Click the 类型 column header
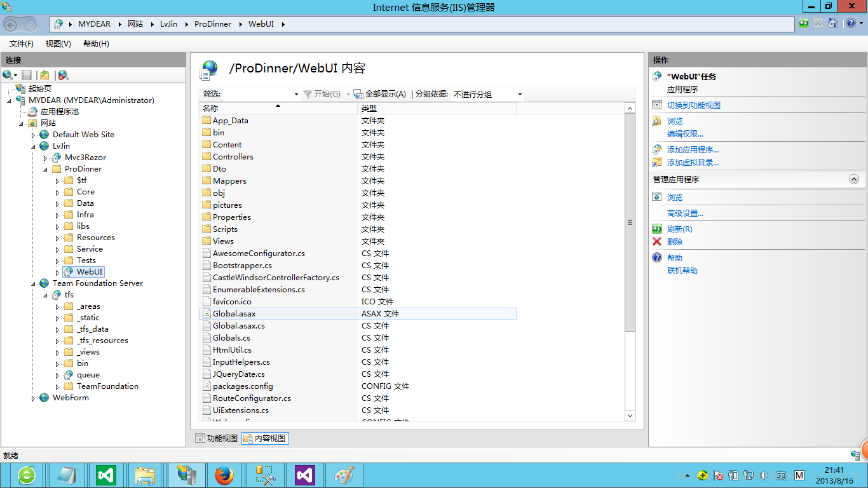 [x=437, y=109]
